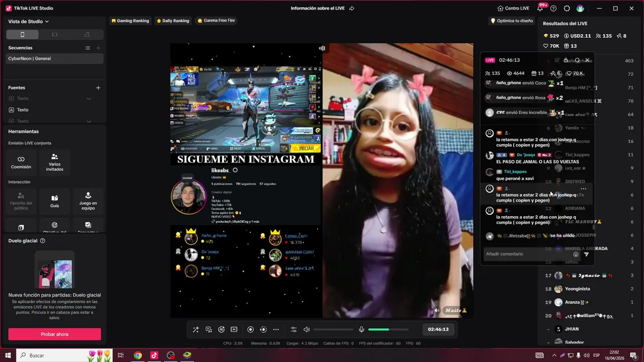Open the Gaming Ranking tab
644x362 pixels.
point(130,21)
